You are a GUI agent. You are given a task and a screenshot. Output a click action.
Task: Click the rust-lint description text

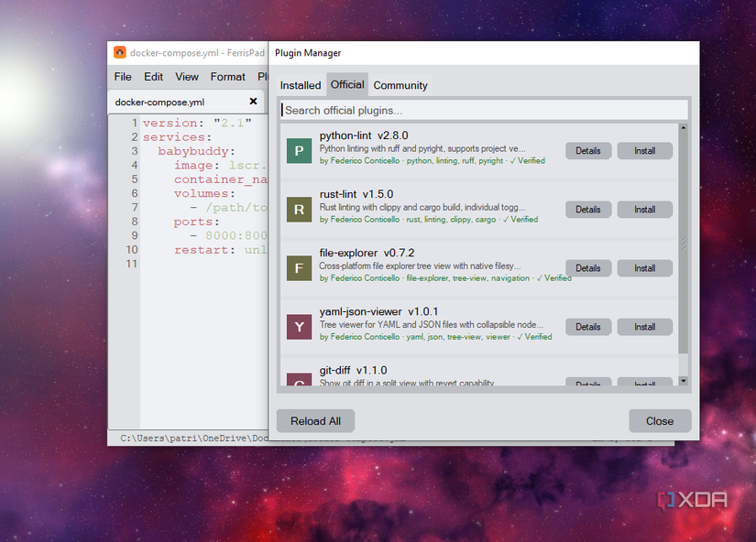click(x=422, y=208)
